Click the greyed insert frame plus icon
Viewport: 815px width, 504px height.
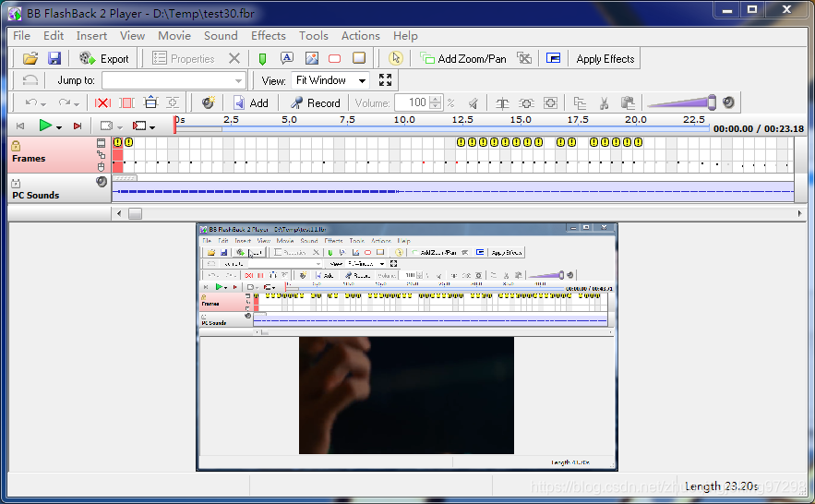[x=173, y=102]
